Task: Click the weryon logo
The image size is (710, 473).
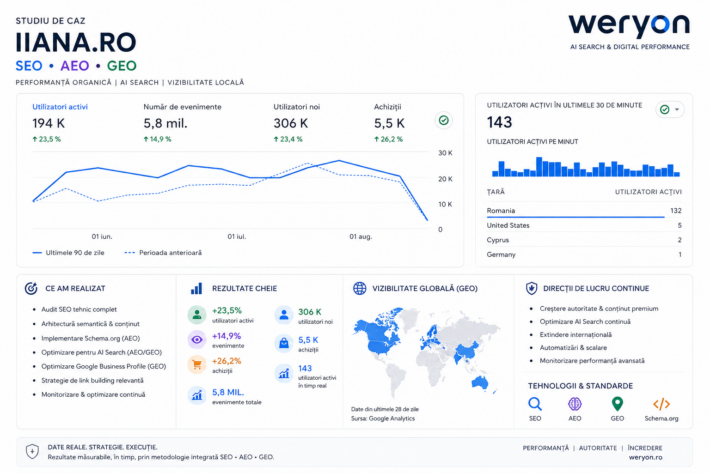Action: point(629,26)
